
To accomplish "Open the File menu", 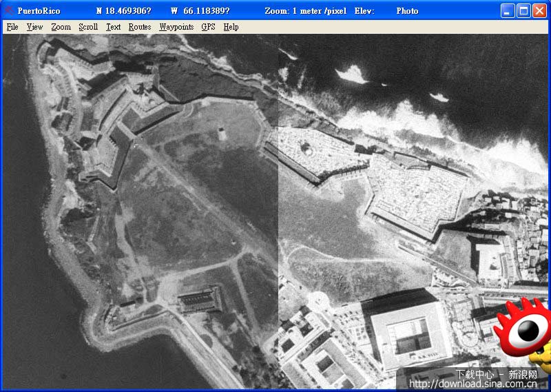I will point(12,27).
